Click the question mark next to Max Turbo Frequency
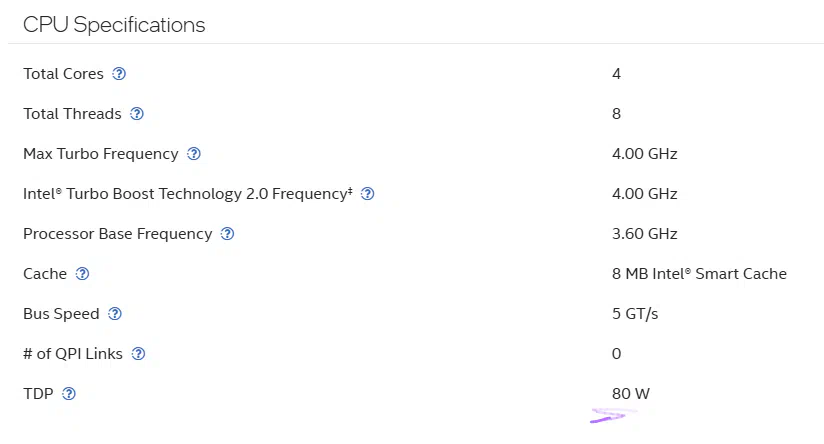Image resolution: width=824 pixels, height=444 pixels. [194, 154]
